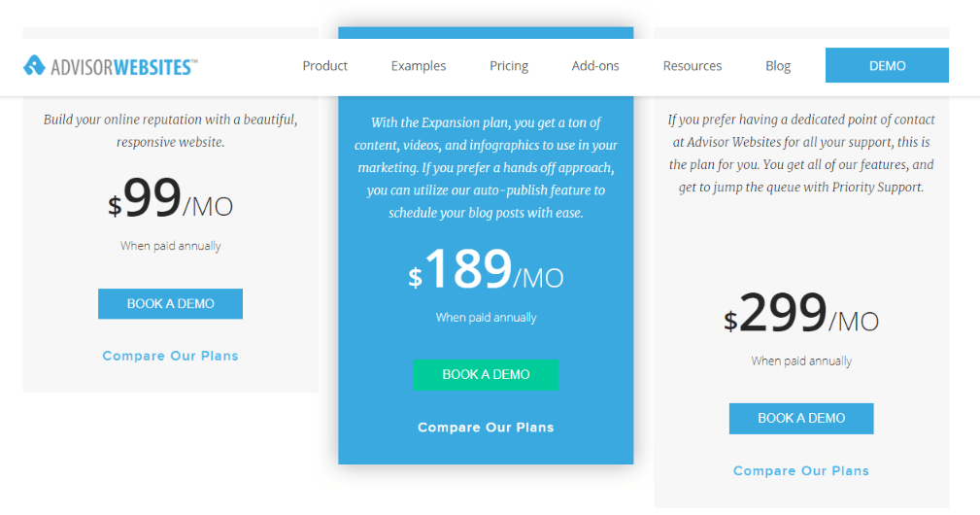Click Compare Our Plans under $99 plan

171,356
